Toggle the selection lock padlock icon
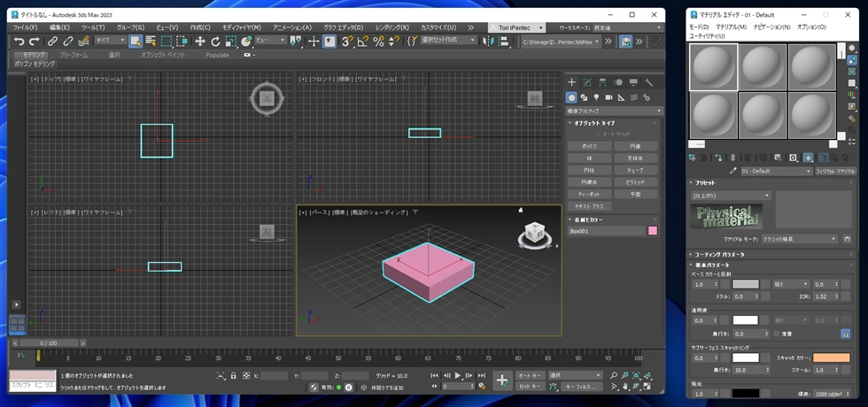Screen dimensions: 868x407 (x=234, y=375)
